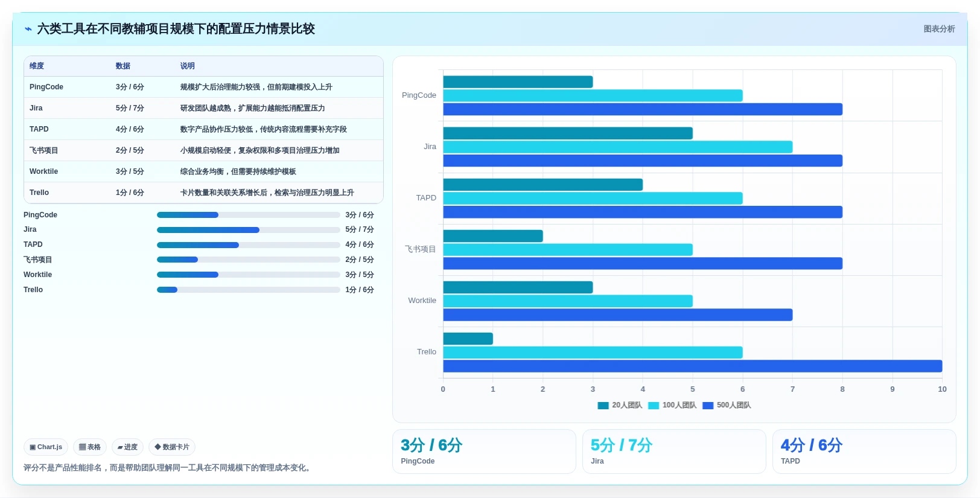Viewport: 980px width, 498px height.
Task: Select the 进度 tag chip
Action: click(x=127, y=447)
